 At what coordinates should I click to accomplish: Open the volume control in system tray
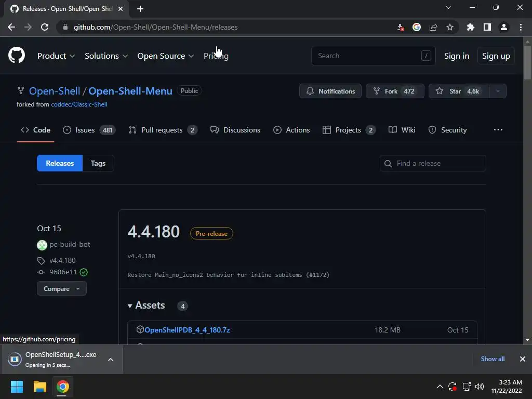tap(480, 387)
